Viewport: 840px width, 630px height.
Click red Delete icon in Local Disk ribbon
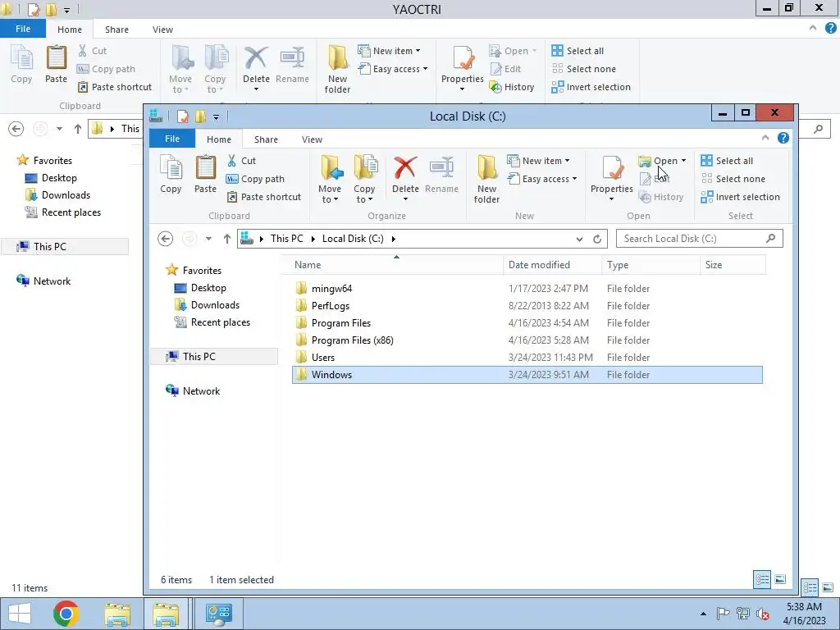click(405, 167)
